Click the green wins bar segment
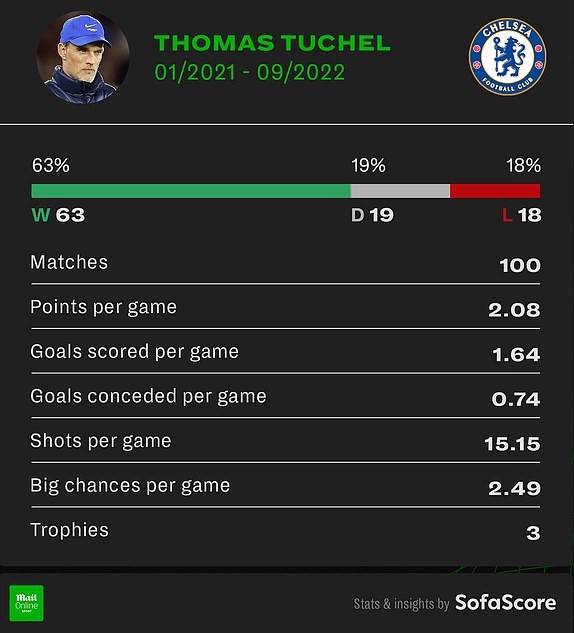The image size is (574, 633). [191, 191]
